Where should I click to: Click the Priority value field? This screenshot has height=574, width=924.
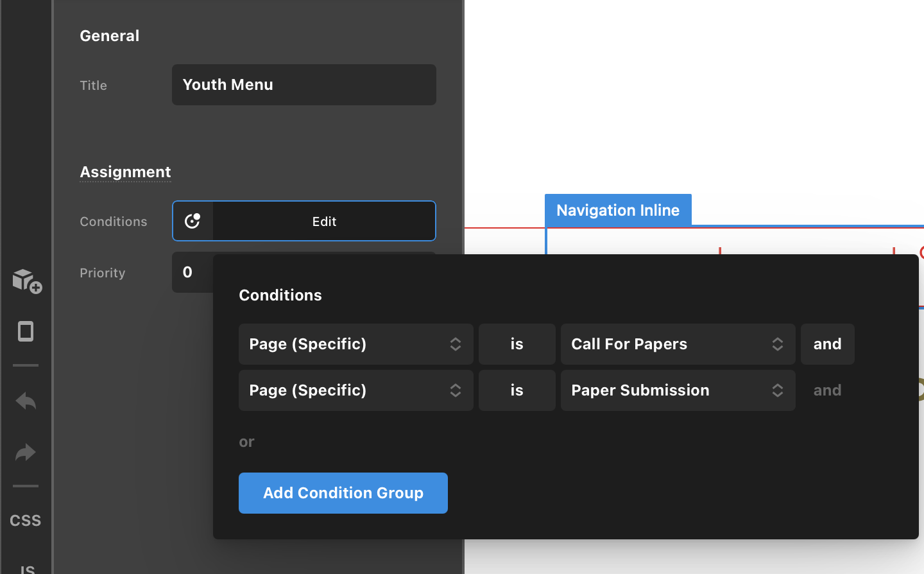[x=193, y=272]
